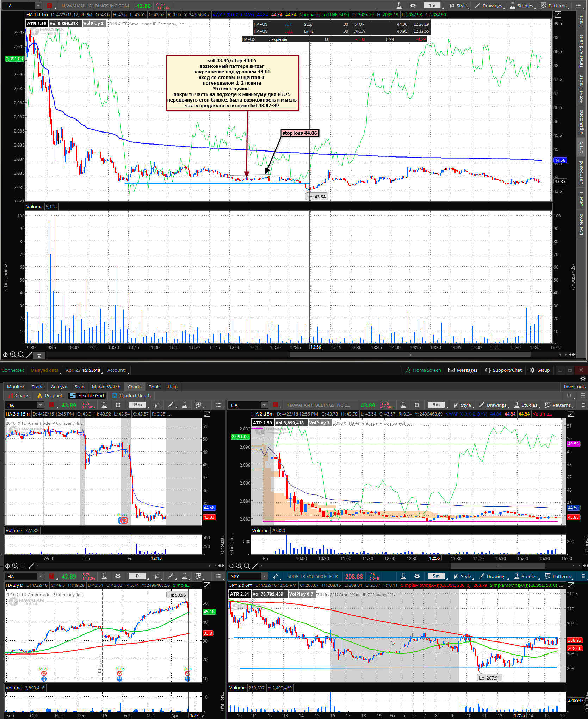Switch to the MarketWatch tab
Image resolution: width=588 pixels, height=719 pixels.
pos(106,387)
